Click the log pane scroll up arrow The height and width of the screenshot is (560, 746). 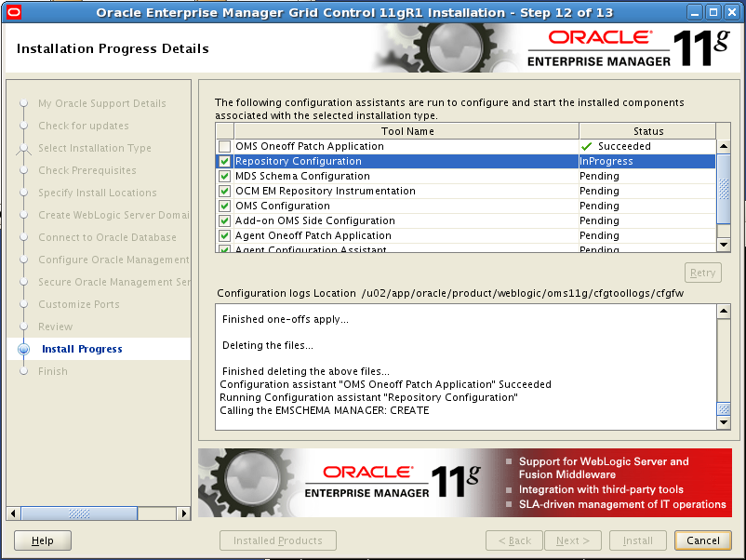click(x=724, y=312)
